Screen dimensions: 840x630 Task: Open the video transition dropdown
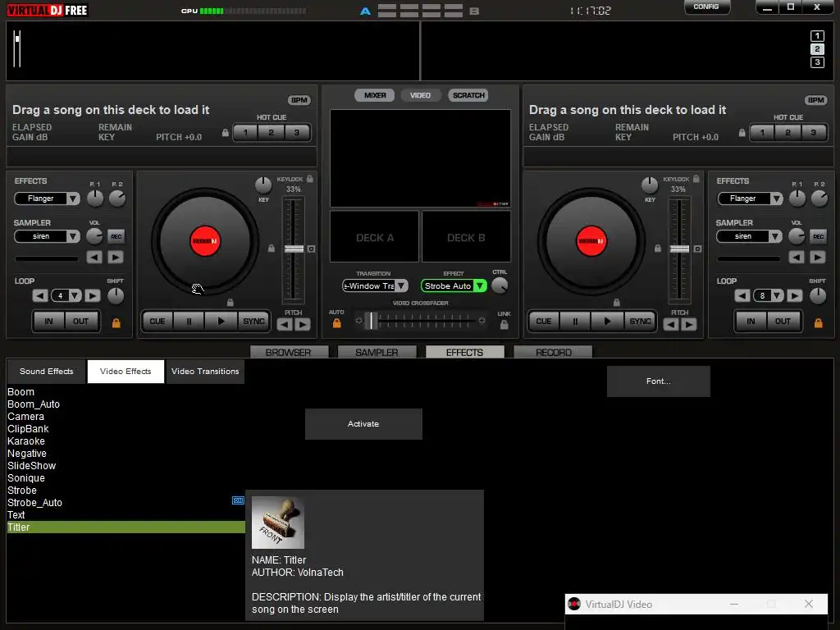(x=400, y=286)
